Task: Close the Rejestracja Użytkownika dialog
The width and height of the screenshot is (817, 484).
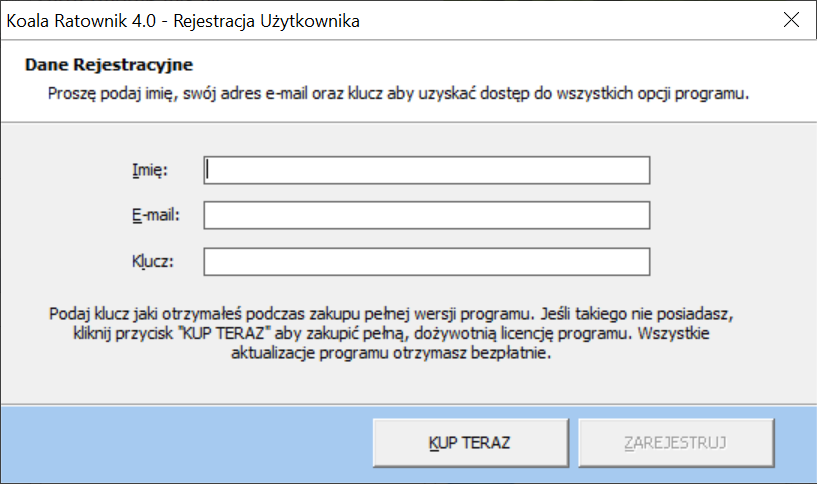Action: 791,20
